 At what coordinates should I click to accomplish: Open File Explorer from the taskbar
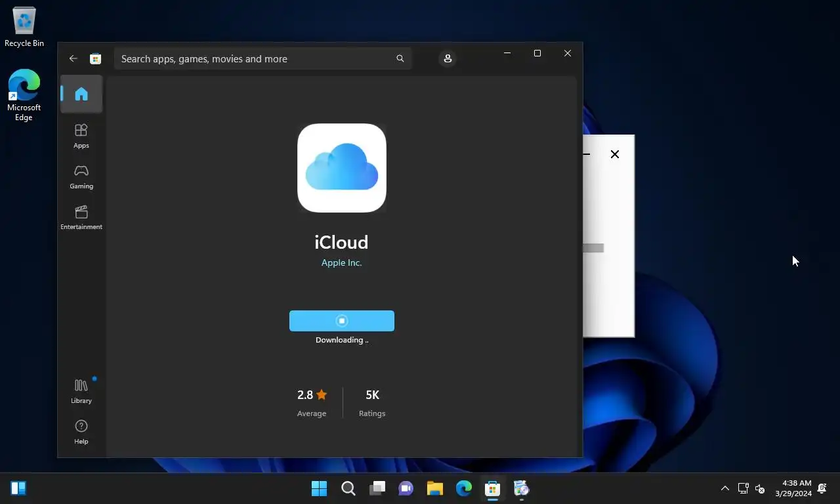[x=435, y=488]
